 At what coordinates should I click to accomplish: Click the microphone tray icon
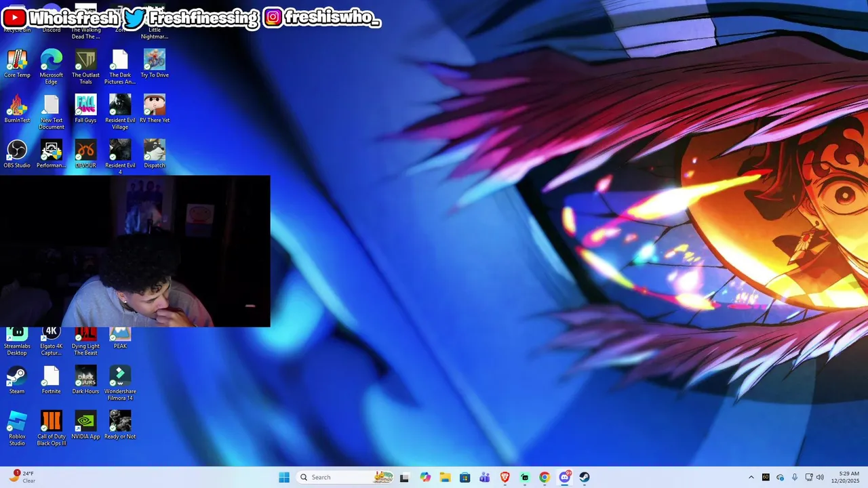tap(795, 477)
